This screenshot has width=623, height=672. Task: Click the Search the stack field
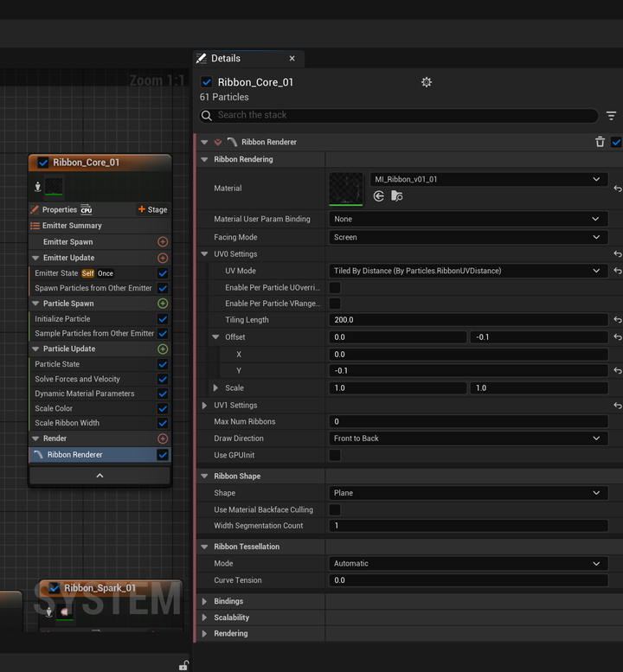398,115
